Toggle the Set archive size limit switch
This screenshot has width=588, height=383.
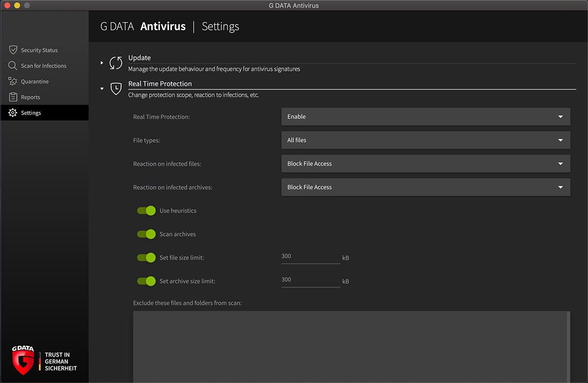tap(146, 281)
